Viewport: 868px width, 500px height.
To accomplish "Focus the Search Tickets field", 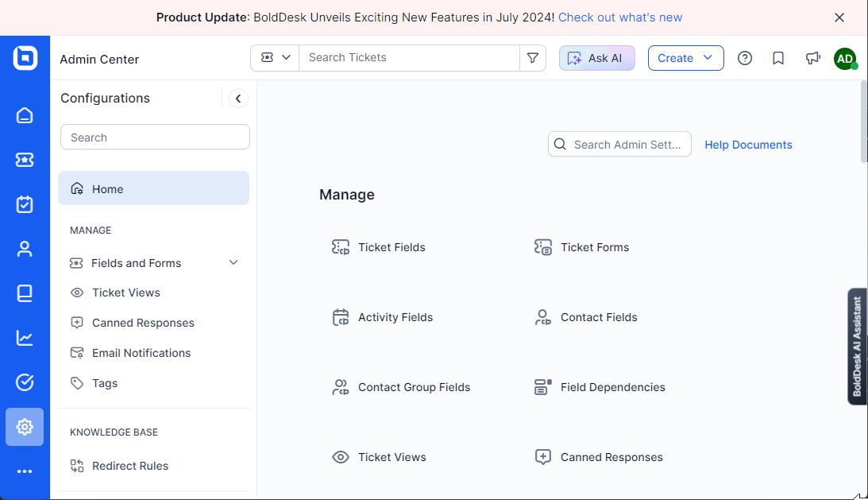I will pyautogui.click(x=409, y=58).
